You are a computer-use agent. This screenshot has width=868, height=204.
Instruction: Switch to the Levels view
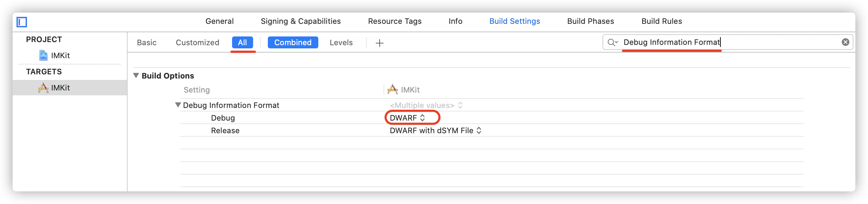(341, 42)
